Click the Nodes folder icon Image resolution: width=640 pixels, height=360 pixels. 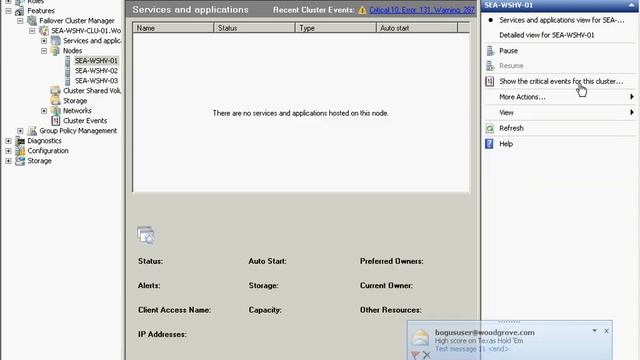pyautogui.click(x=55, y=51)
